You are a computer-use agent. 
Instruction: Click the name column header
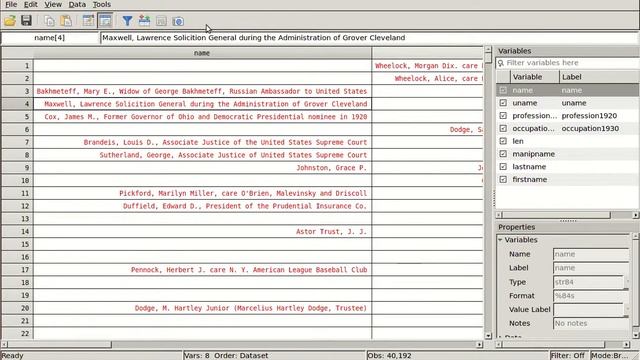point(202,53)
